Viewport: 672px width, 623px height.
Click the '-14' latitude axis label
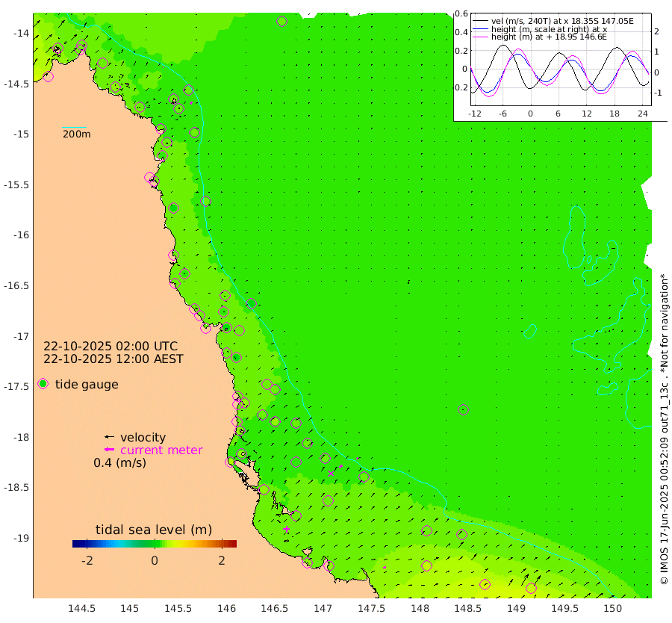tap(22, 34)
